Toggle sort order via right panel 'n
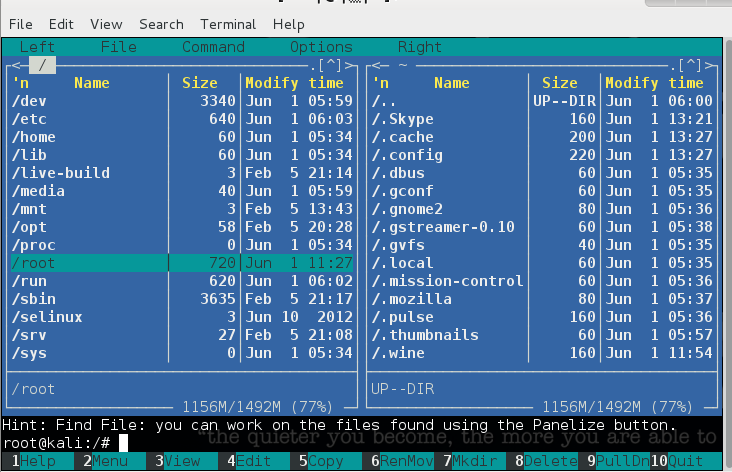732x472 pixels. click(380, 83)
